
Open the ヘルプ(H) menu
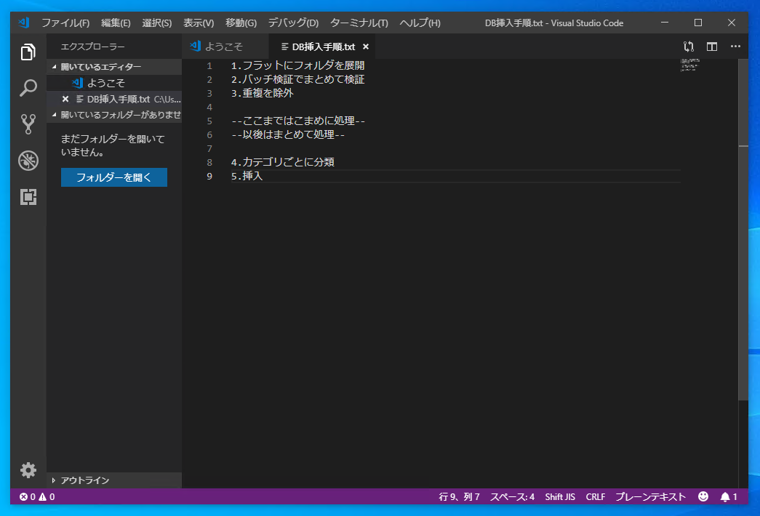420,23
